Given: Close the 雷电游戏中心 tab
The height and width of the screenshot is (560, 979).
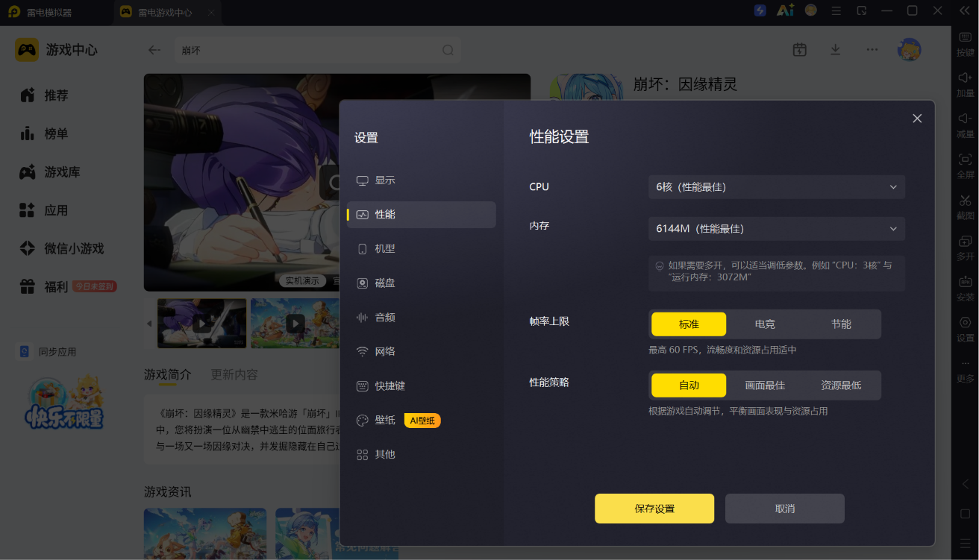Looking at the screenshot, I should (x=211, y=13).
